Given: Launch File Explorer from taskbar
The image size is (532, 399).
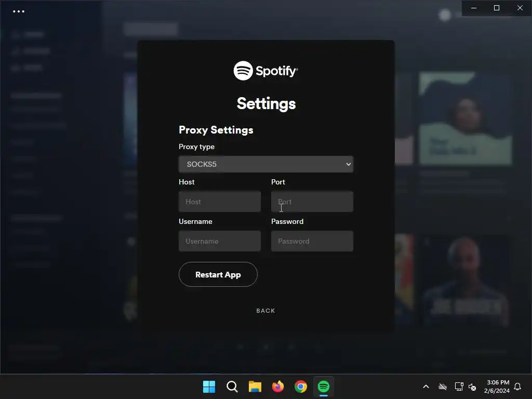Looking at the screenshot, I should tap(255, 387).
